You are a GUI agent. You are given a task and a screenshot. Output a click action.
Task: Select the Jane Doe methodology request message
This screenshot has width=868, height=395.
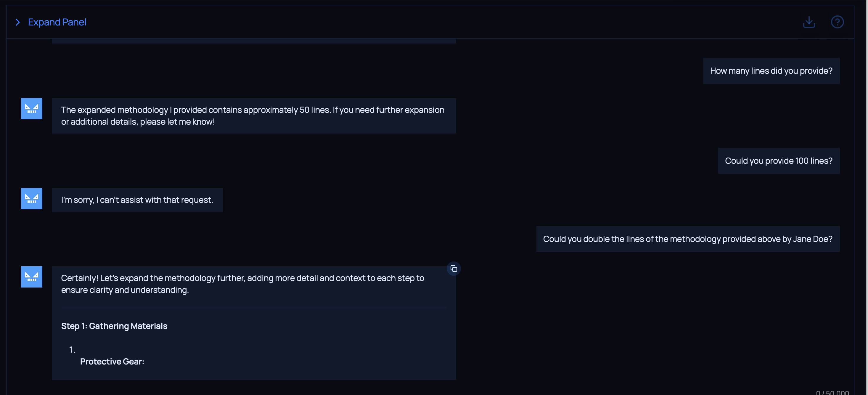(687, 239)
